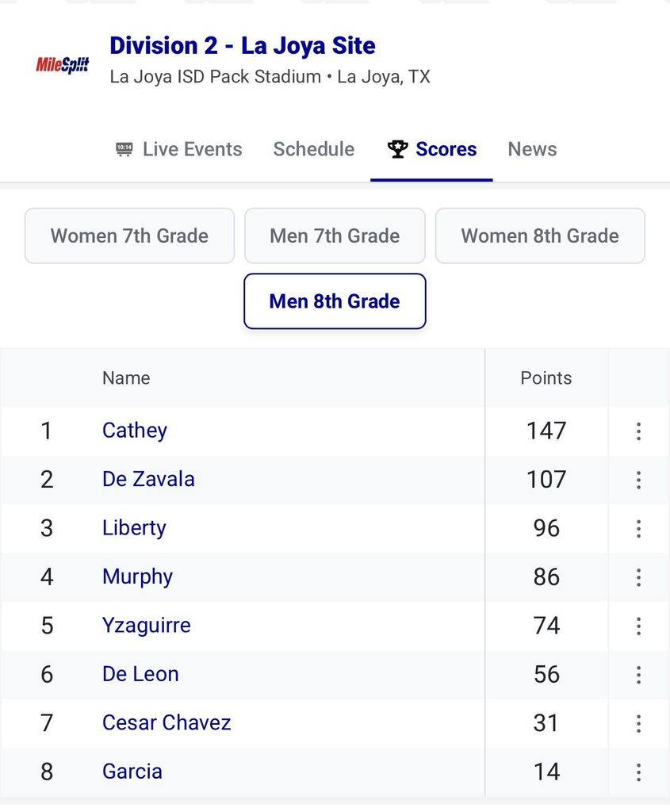Show Women 7th Grade scores
This screenshot has width=670, height=812.
(129, 236)
